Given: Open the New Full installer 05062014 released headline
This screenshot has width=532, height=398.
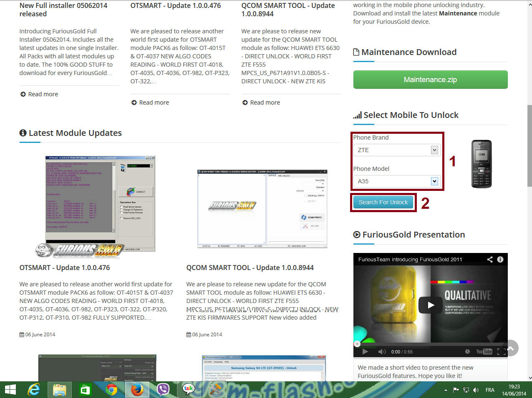Looking at the screenshot, I should pyautogui.click(x=63, y=10).
